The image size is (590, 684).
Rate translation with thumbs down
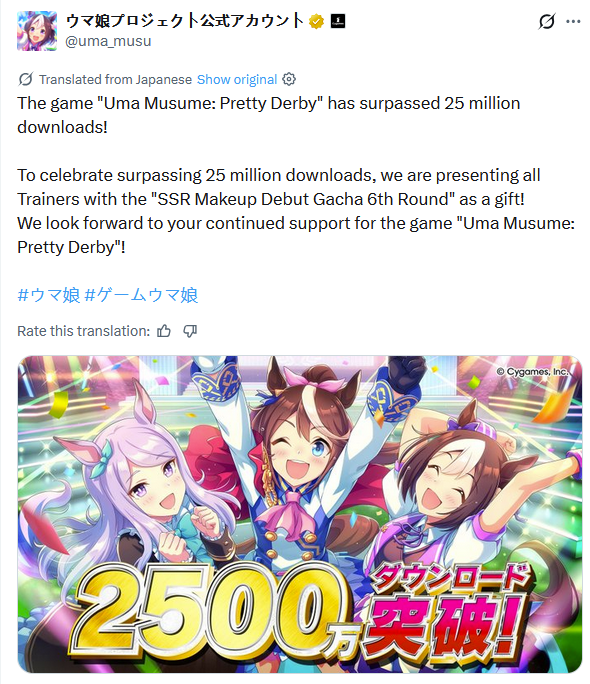coord(190,331)
